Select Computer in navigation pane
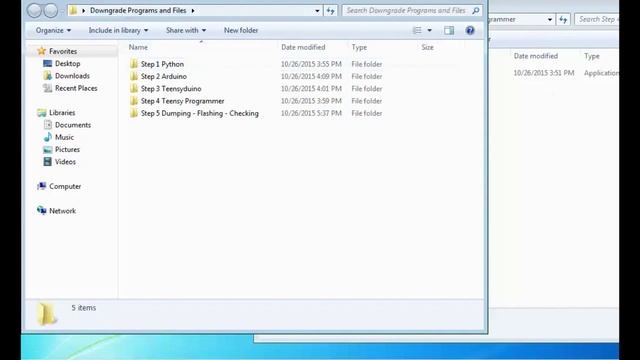Screen dimensions: 640x360 (65, 186)
